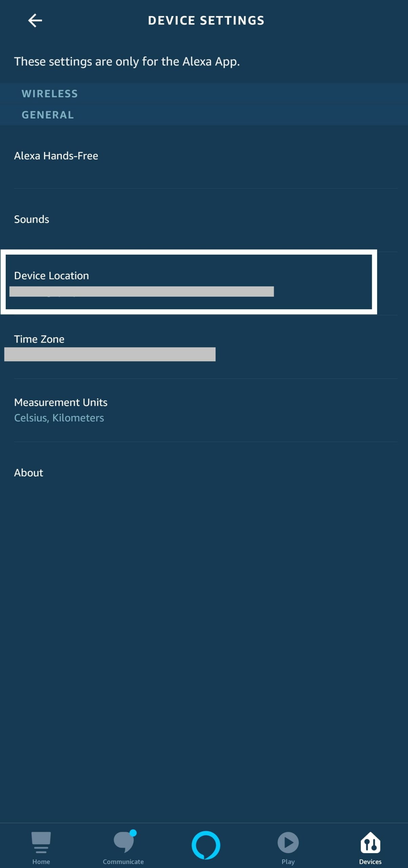Expand the About section

click(x=28, y=472)
